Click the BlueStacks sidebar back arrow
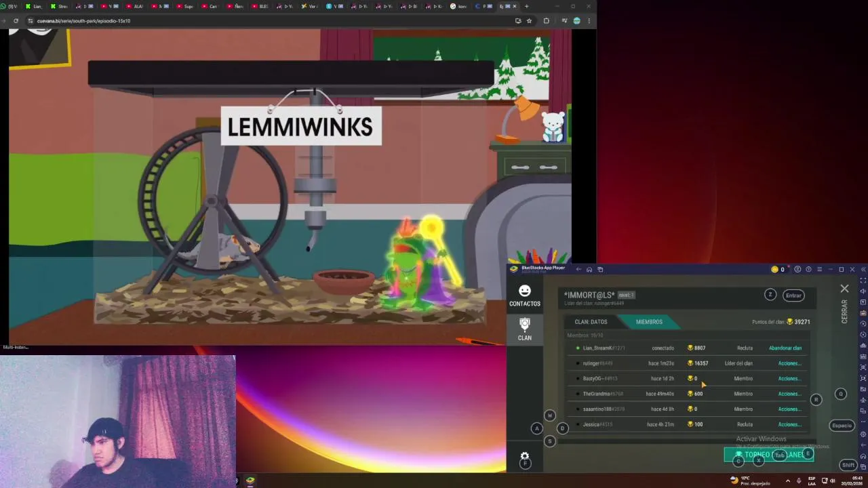868x488 pixels. coord(863,445)
